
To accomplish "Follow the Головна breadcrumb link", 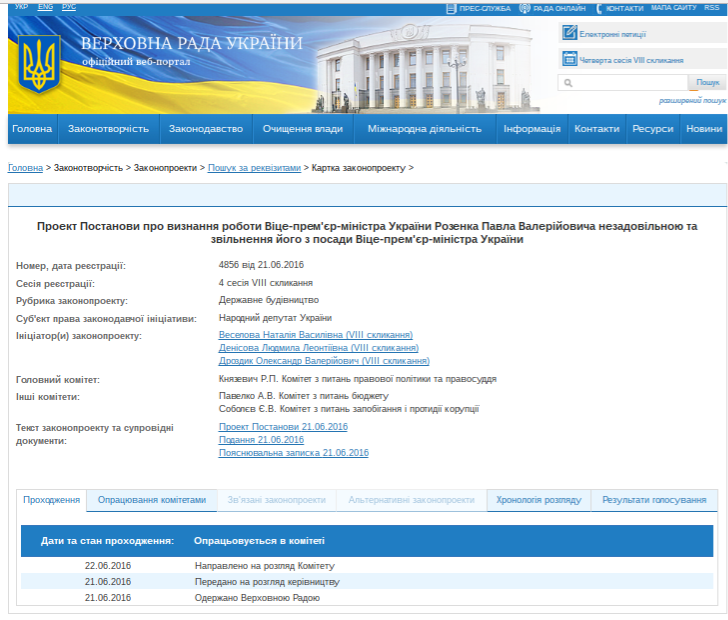I will [x=26, y=168].
